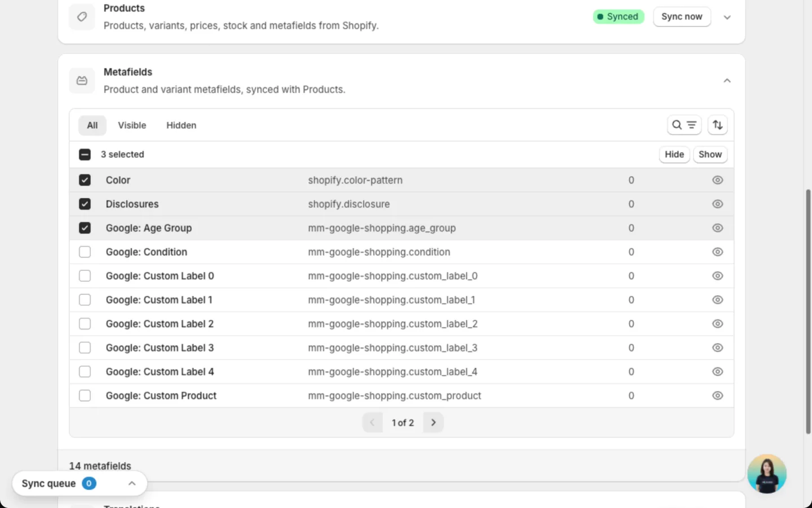Switch to the Hidden tab
Screen dimensions: 812x508
pyautogui.click(x=181, y=125)
